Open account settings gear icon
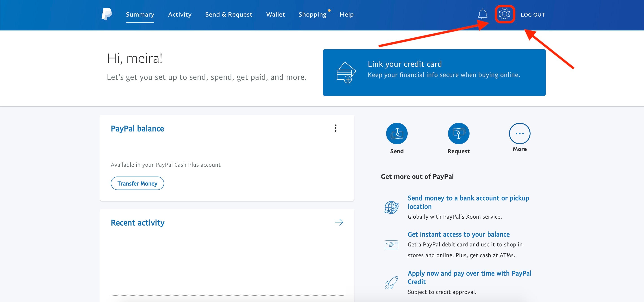The width and height of the screenshot is (644, 302). (505, 14)
